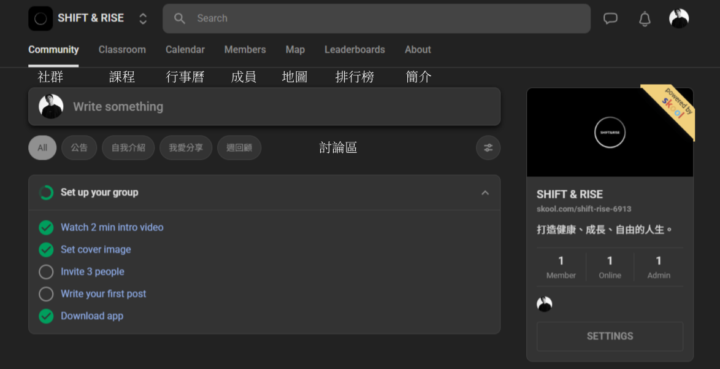Open the chat messages icon
The width and height of the screenshot is (720, 369).
pos(610,18)
